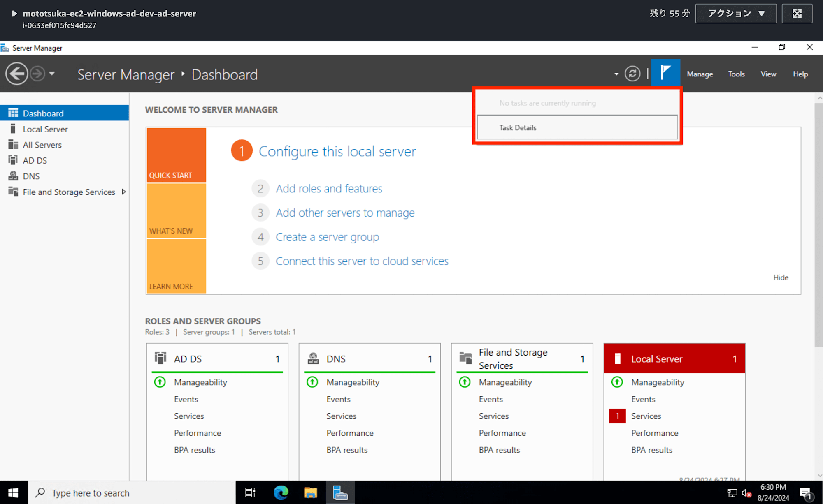The image size is (823, 504).
Task: Open the View menu
Action: click(768, 74)
